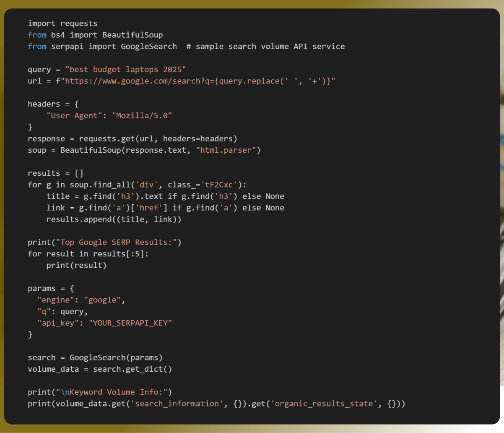
Task: Click the results.append statement
Action: (x=114, y=219)
